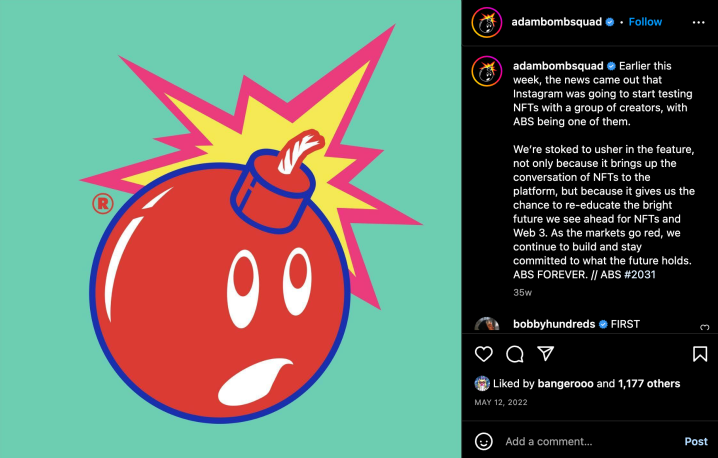Click the Post comment button
The width and height of the screenshot is (718, 458).
point(696,442)
